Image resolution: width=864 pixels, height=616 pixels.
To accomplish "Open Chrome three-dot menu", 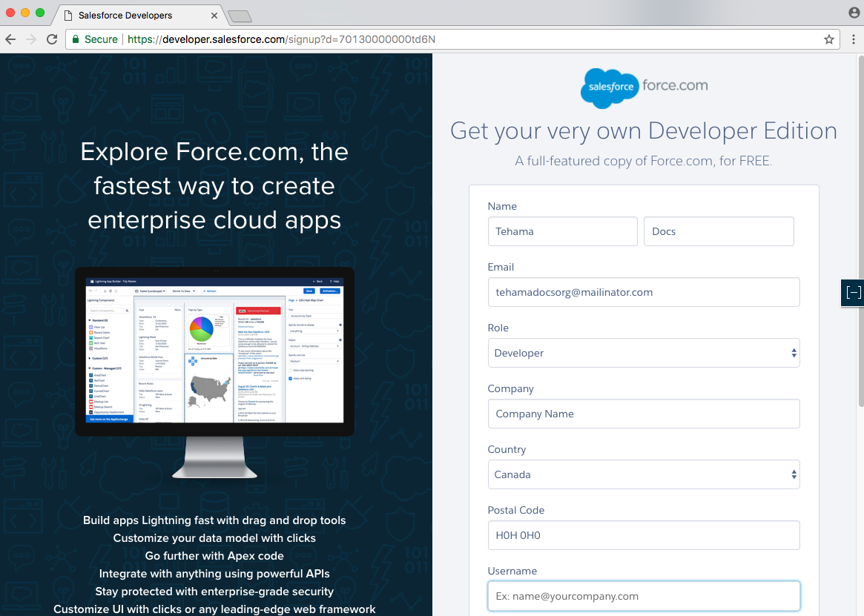I will (854, 39).
